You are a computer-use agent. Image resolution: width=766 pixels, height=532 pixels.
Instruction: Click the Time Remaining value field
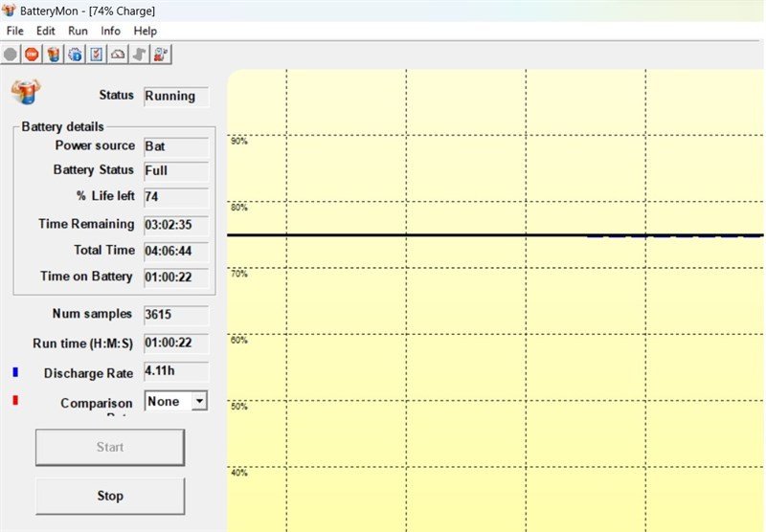coord(175,225)
